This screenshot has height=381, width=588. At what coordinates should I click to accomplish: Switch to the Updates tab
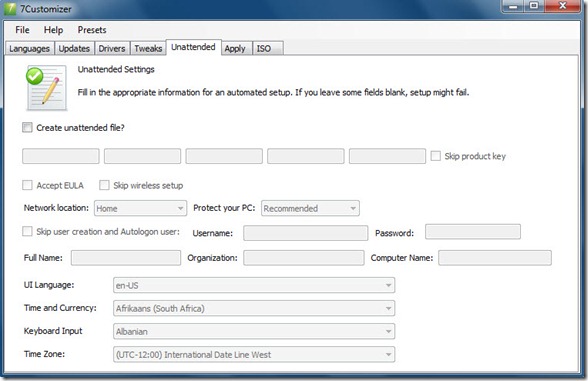[x=74, y=48]
